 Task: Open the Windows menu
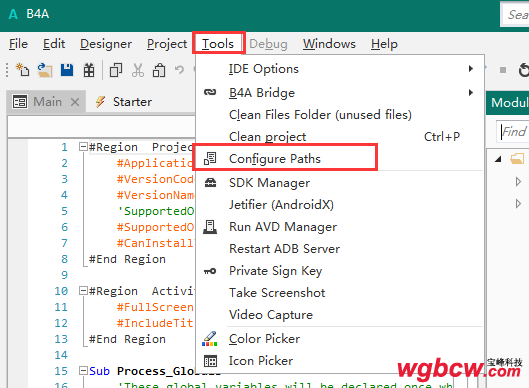tap(329, 44)
